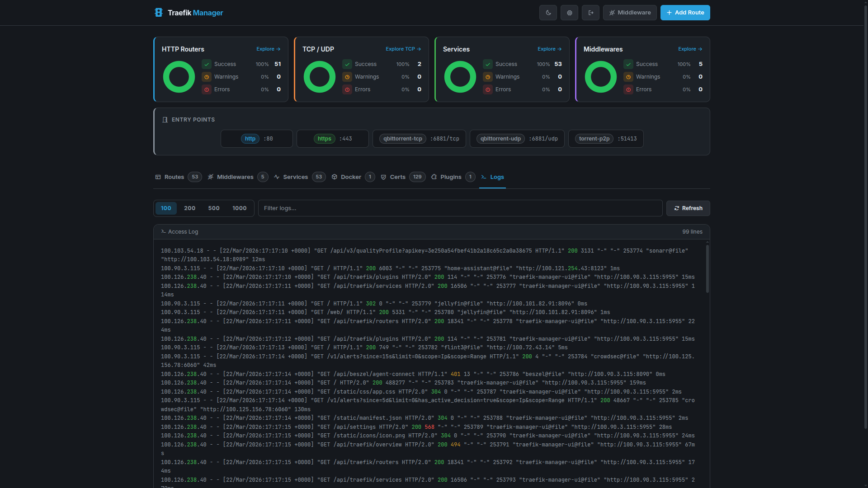Select 1000 lines log limit
This screenshot has height=488, width=868.
239,208
